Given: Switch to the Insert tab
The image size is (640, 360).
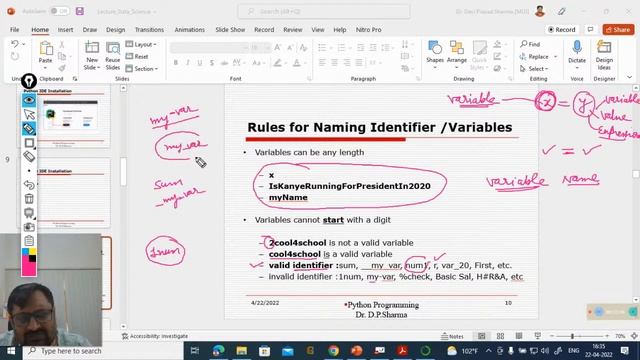Looking at the screenshot, I should 65,29.
